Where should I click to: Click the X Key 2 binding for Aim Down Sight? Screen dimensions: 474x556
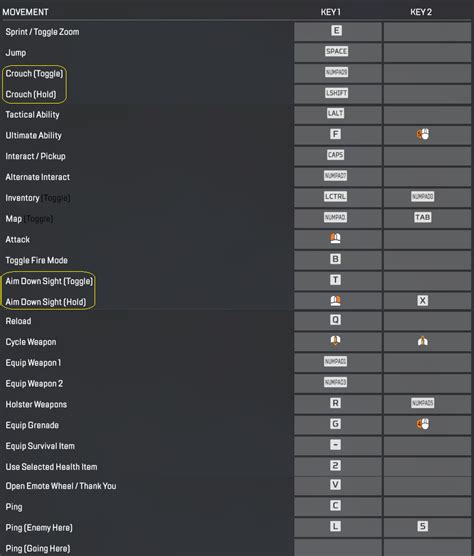click(x=423, y=301)
